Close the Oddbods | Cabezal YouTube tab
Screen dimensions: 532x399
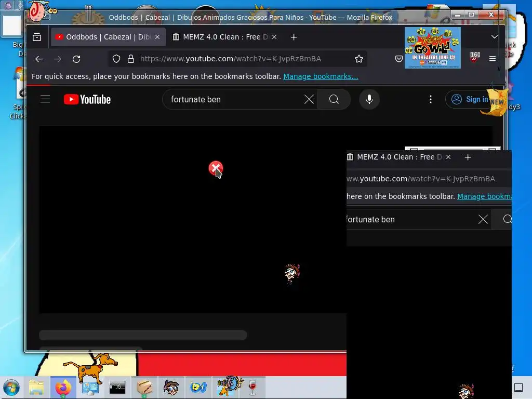157,37
